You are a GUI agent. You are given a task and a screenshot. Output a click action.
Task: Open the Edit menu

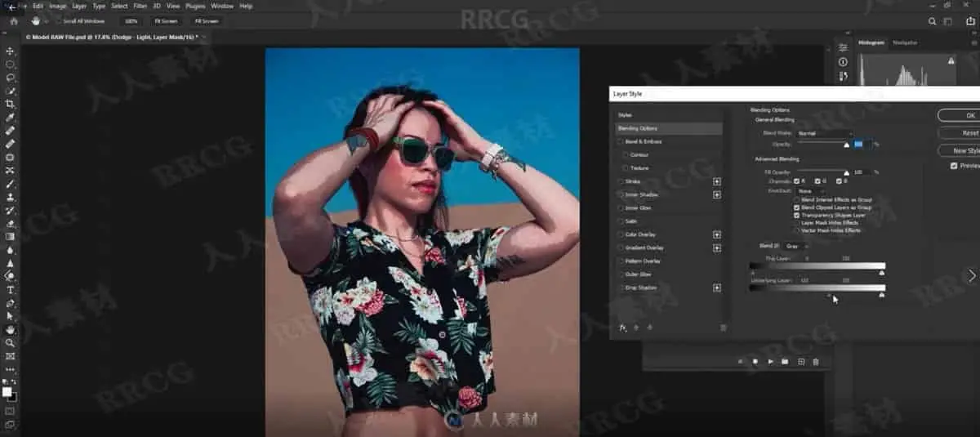point(38,6)
